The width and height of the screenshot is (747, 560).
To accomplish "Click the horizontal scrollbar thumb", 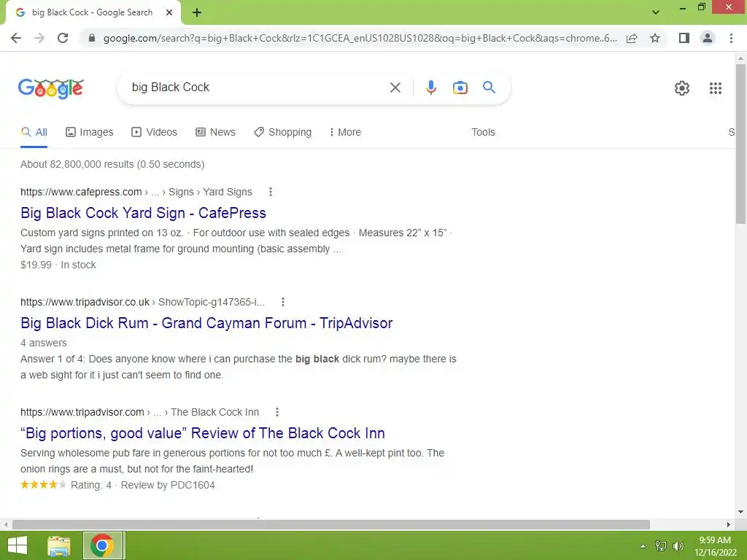I will 330,525.
